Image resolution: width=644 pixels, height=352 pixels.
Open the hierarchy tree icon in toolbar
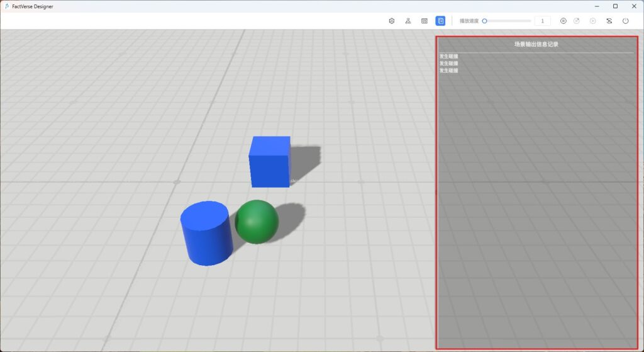pos(408,21)
